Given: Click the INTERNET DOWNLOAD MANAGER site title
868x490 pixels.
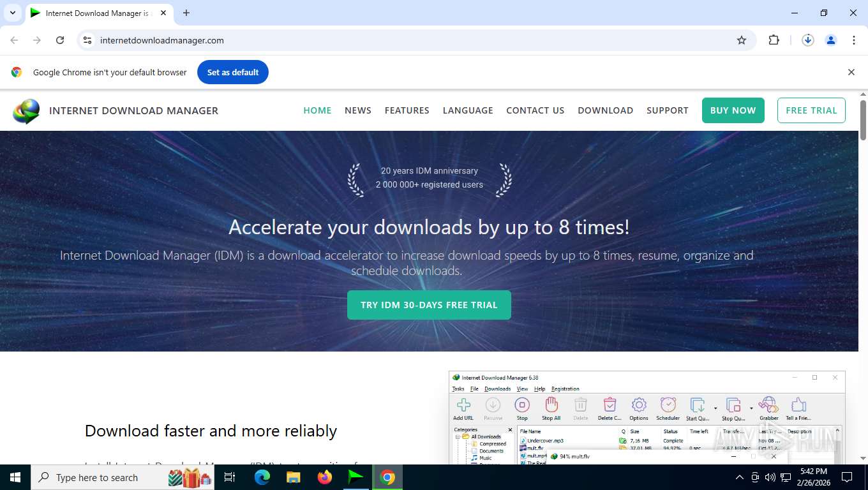Looking at the screenshot, I should coord(133,110).
